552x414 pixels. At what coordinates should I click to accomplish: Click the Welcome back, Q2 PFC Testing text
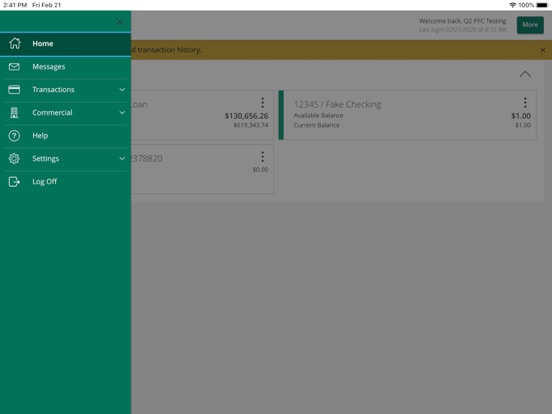pos(463,21)
